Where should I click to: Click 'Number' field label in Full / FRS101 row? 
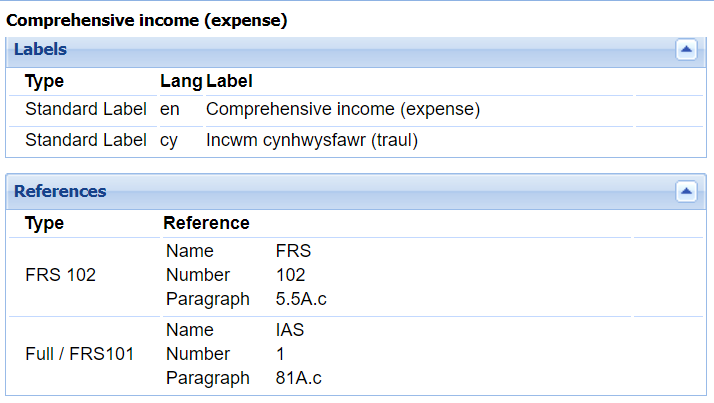click(198, 354)
